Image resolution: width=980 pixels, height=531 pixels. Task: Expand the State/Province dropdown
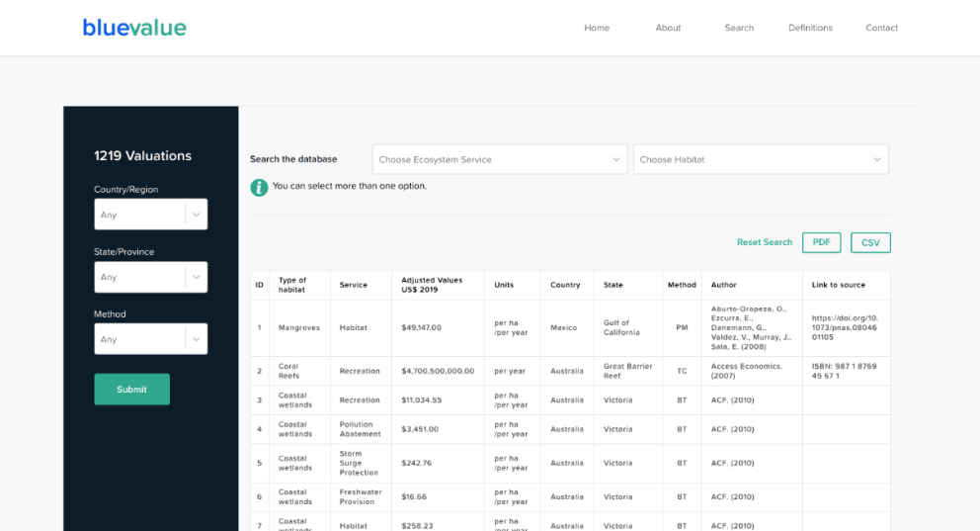pos(150,277)
